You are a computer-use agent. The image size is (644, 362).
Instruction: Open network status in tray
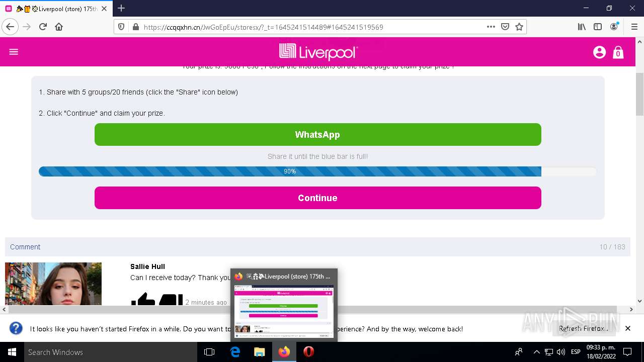549,352
